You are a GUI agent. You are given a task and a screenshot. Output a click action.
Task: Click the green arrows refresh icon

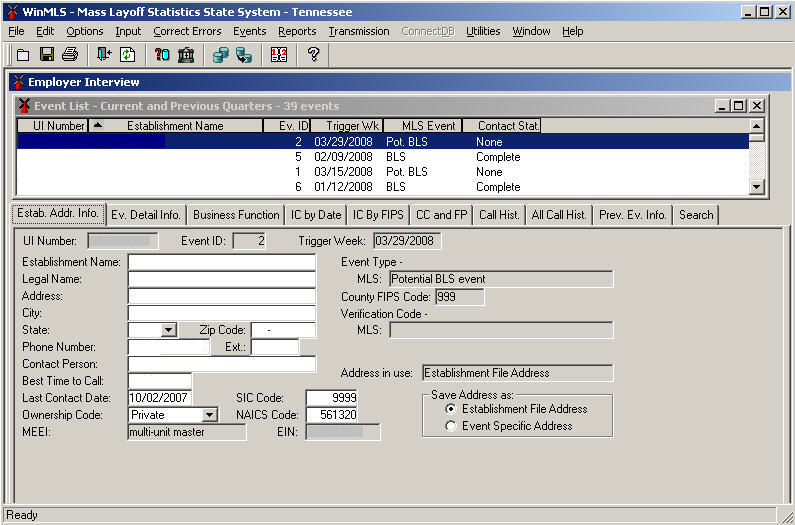click(128, 55)
